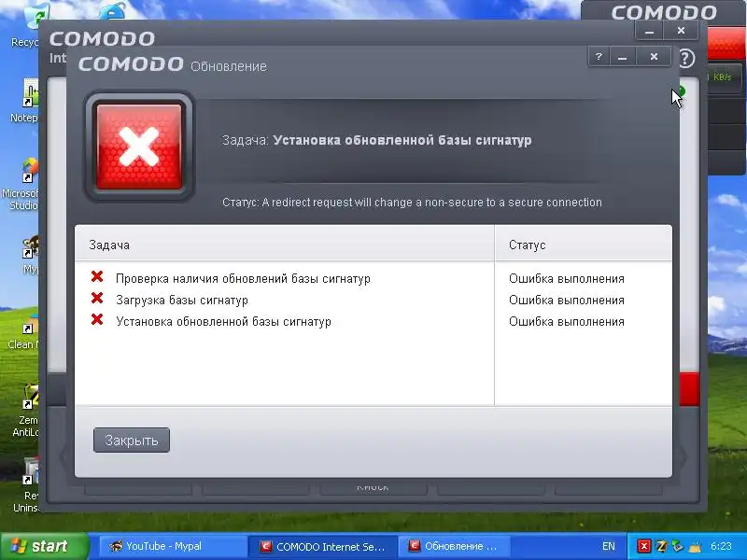
Task: Minimize the Обновление dialog window
Action: [622, 57]
